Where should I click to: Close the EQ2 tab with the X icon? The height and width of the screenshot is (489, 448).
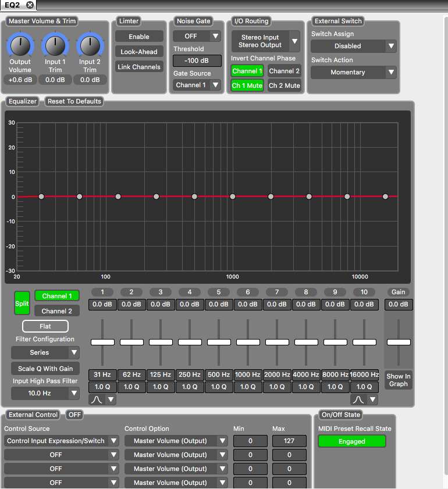30,5
